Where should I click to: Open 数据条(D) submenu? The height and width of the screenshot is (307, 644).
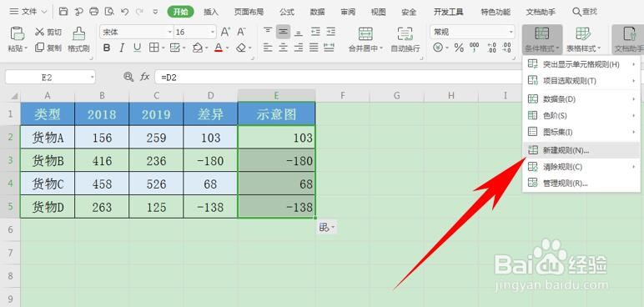581,99
